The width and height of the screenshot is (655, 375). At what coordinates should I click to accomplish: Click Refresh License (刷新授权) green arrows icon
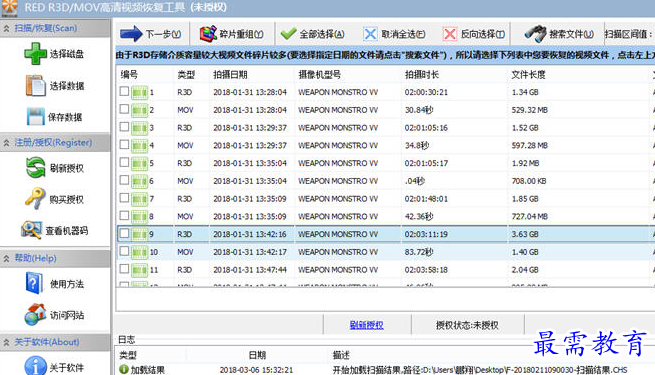tap(36, 168)
